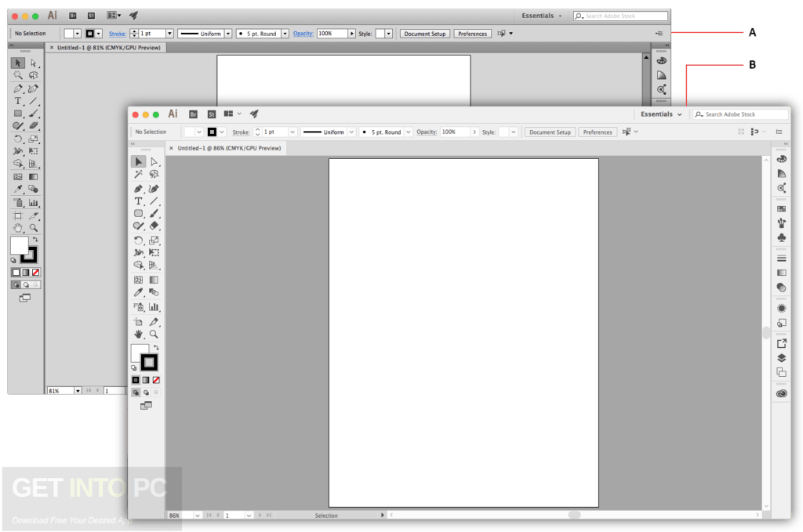
Task: Enable Draw Behind mode in front window
Action: point(146,393)
